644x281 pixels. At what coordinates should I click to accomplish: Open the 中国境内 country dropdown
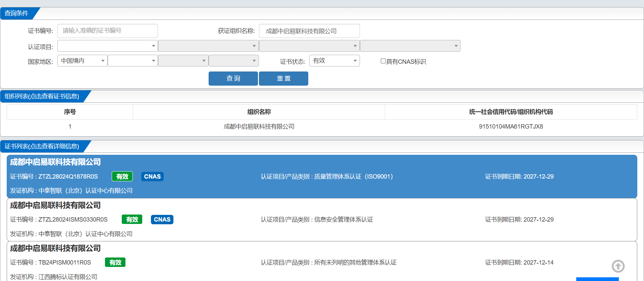83,61
